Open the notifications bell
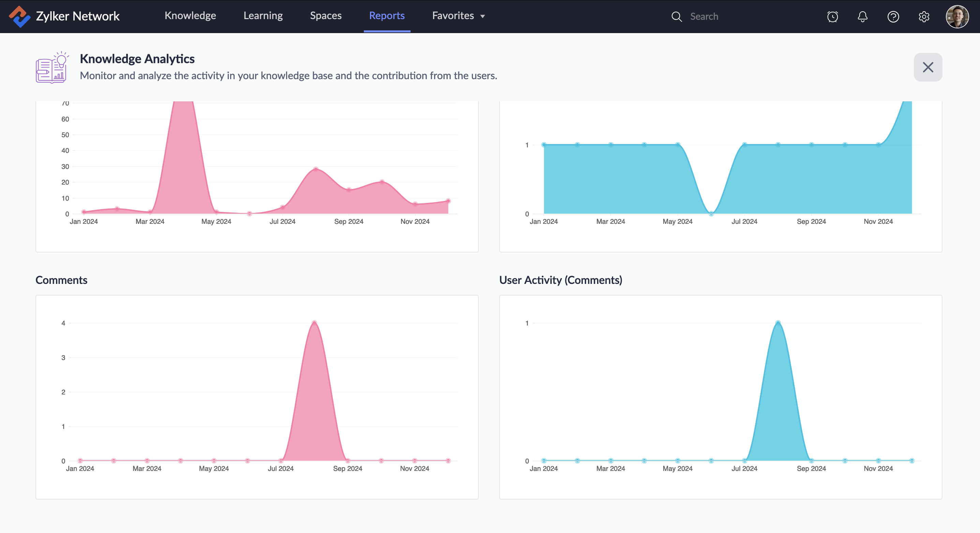Screen dimensions: 980x533 pos(862,16)
